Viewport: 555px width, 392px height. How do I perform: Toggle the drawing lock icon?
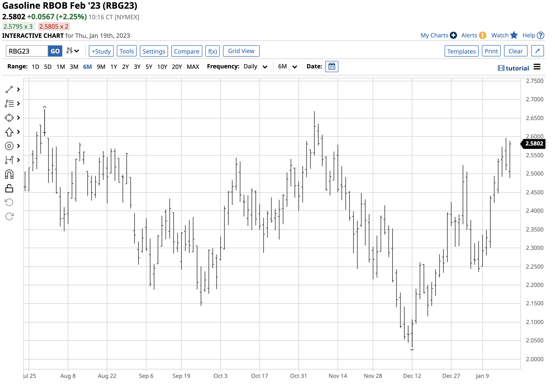9,188
